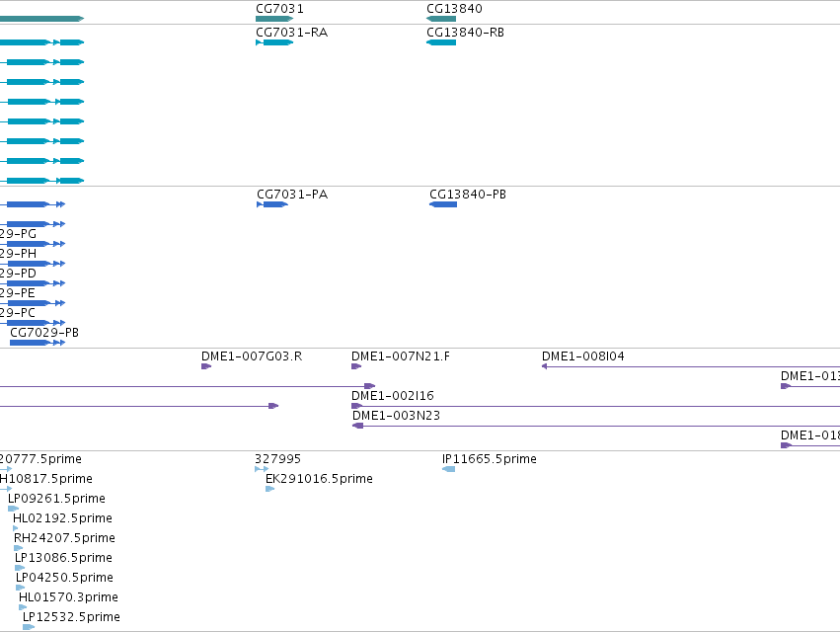Viewport: 840px width, 632px height.
Task: Click the DME1-007G03.R purple arrow glyph
Action: [206, 366]
